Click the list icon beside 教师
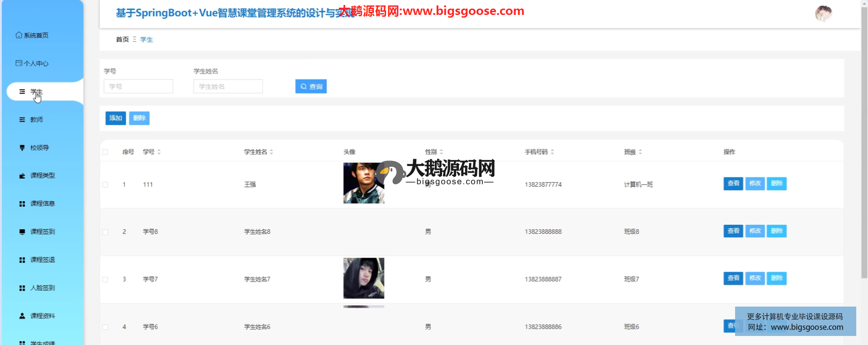The image size is (868, 345). click(x=22, y=120)
